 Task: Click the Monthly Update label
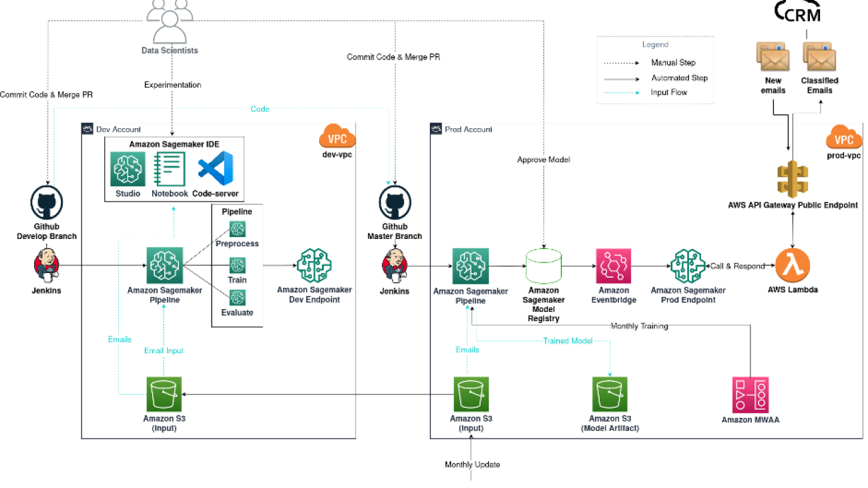tap(472, 465)
